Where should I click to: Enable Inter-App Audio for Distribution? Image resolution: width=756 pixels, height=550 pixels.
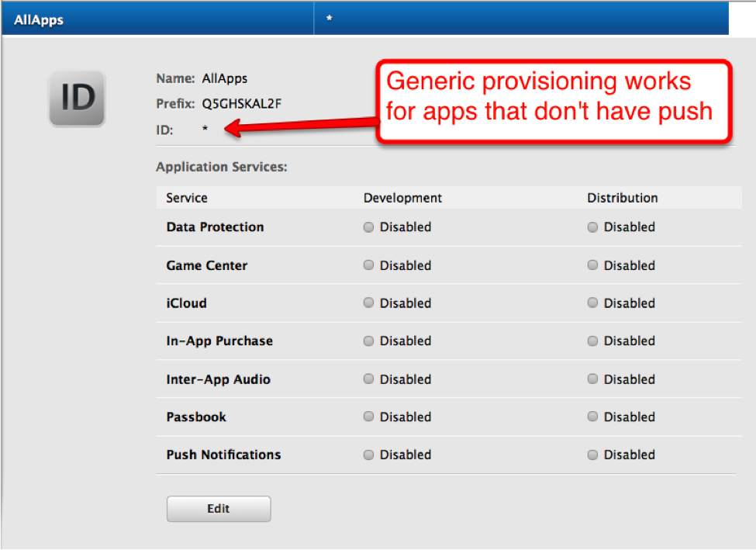(x=592, y=379)
